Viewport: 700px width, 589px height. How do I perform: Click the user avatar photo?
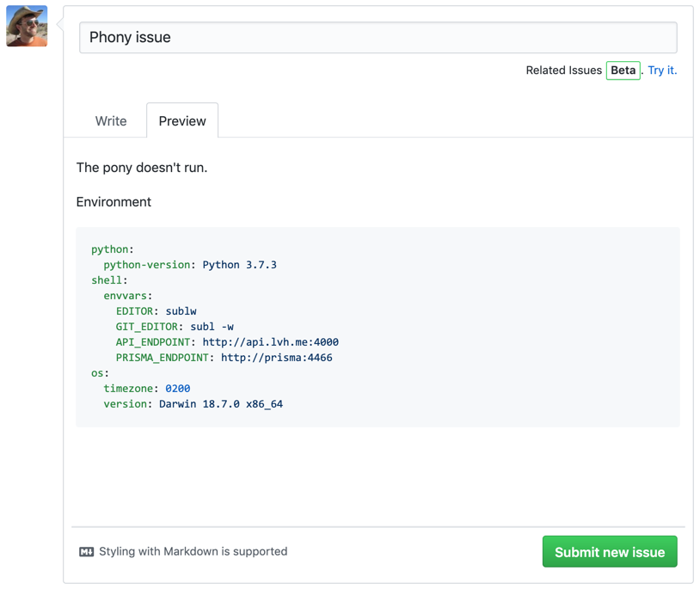[x=27, y=26]
